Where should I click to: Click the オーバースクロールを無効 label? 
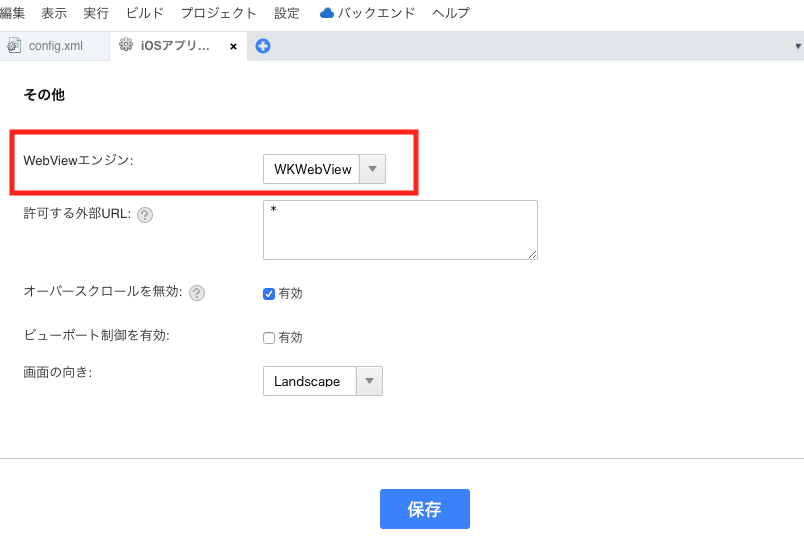[x=103, y=291]
